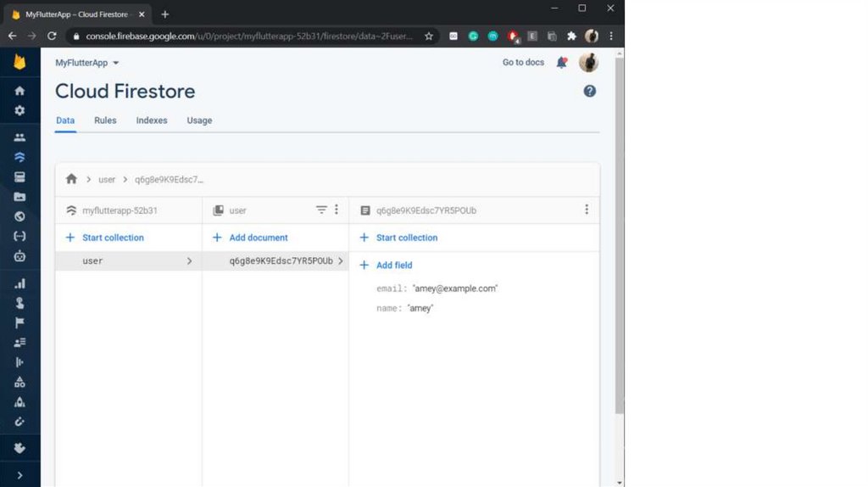Open the help question mark icon

click(590, 91)
